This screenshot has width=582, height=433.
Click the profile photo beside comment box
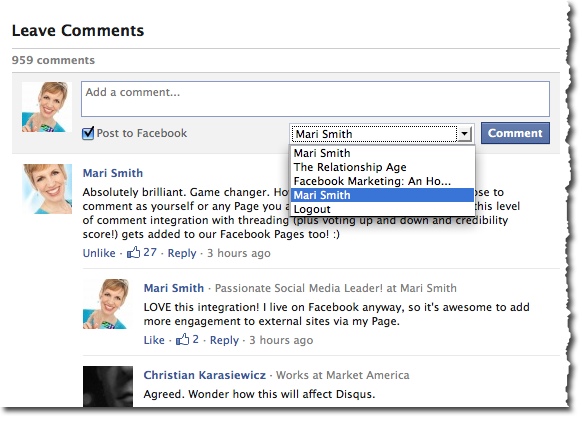(x=46, y=107)
